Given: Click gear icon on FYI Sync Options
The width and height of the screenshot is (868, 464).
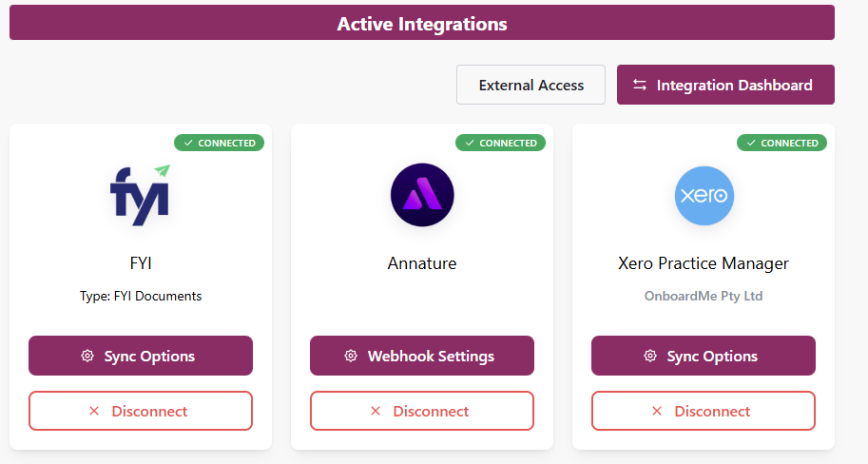Looking at the screenshot, I should 87,357.
